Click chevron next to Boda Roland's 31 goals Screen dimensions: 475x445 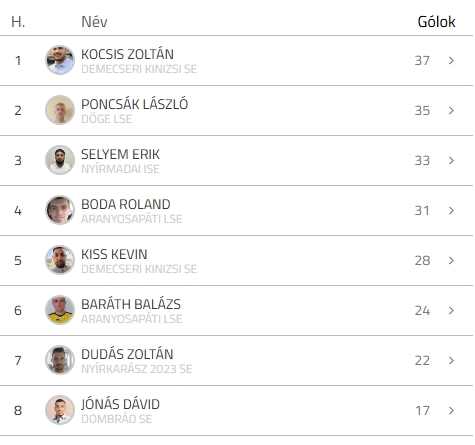click(x=451, y=210)
